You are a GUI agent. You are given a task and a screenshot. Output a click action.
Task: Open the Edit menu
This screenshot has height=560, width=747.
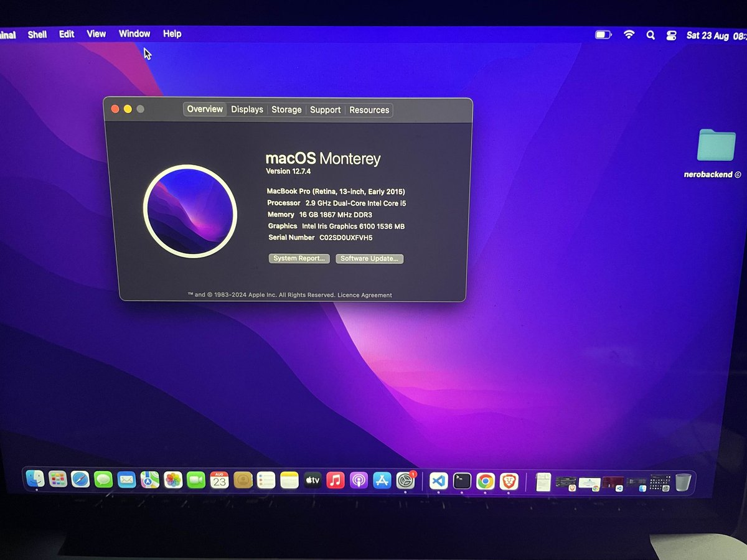(x=67, y=34)
